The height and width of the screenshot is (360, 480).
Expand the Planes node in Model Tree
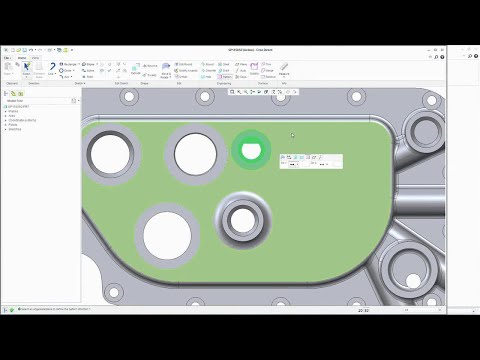pyautogui.click(x=6, y=111)
